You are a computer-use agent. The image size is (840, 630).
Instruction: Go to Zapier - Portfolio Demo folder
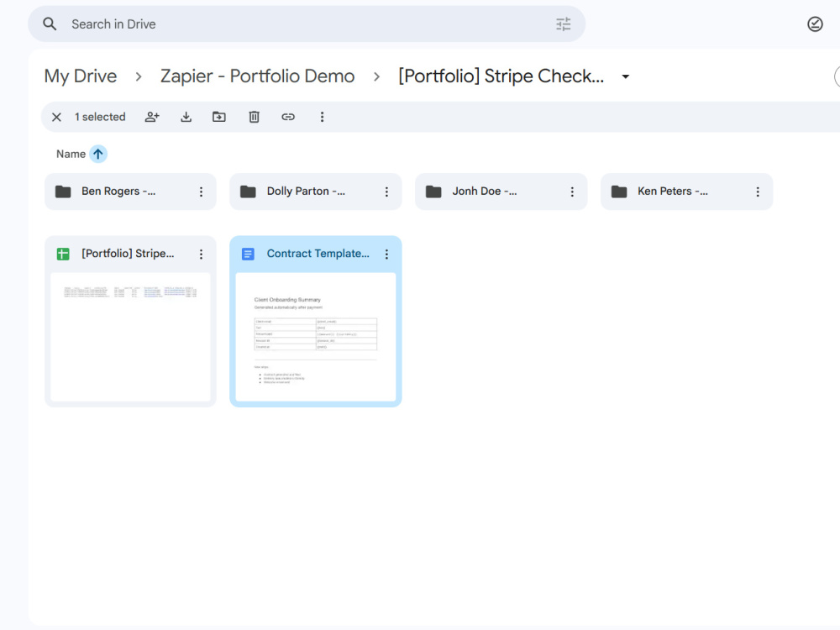coord(257,76)
